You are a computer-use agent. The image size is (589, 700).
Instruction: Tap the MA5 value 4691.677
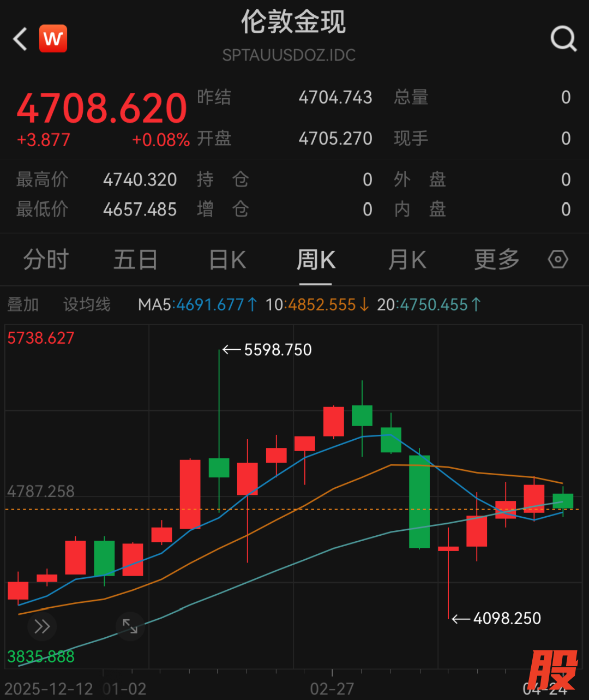point(209,304)
